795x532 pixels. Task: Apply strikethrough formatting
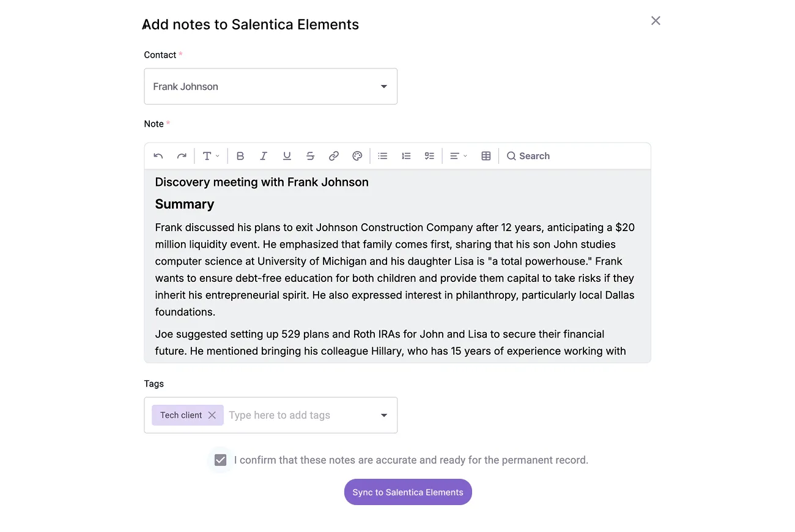310,156
